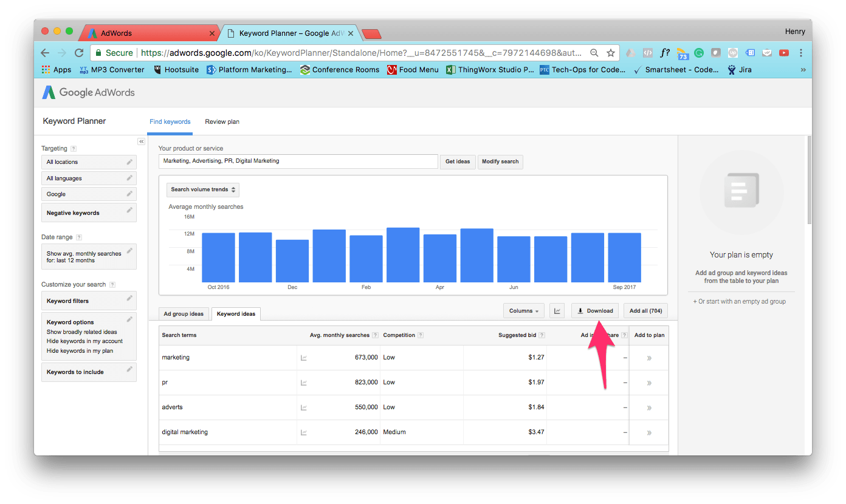Open the RSS feed extension showing 73
Image resolution: width=846 pixels, height=504 pixels.
(682, 53)
